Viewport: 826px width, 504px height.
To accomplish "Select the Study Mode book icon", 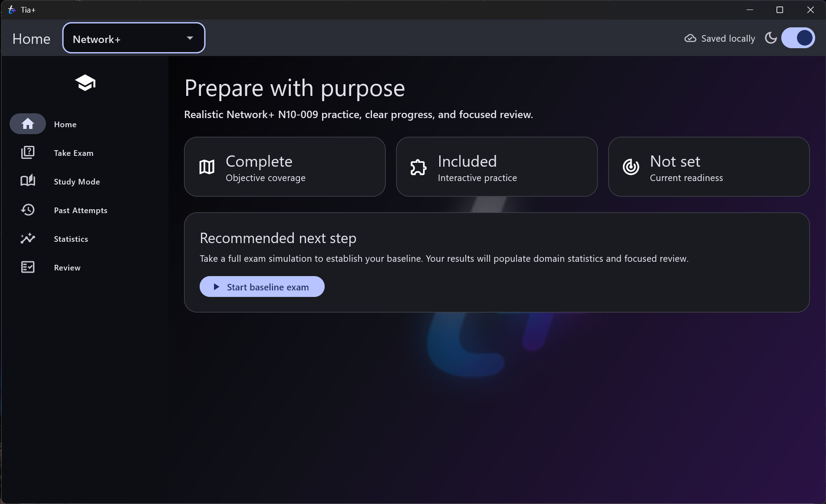I will click(x=28, y=181).
